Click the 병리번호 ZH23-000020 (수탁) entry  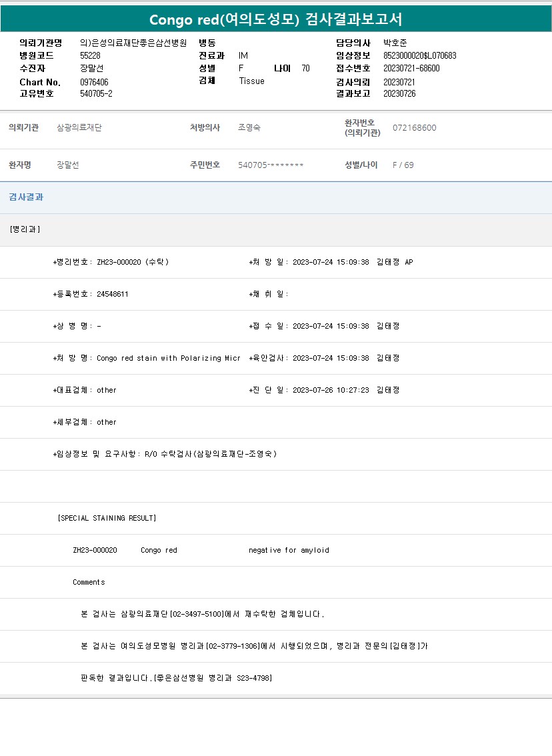[132, 262]
